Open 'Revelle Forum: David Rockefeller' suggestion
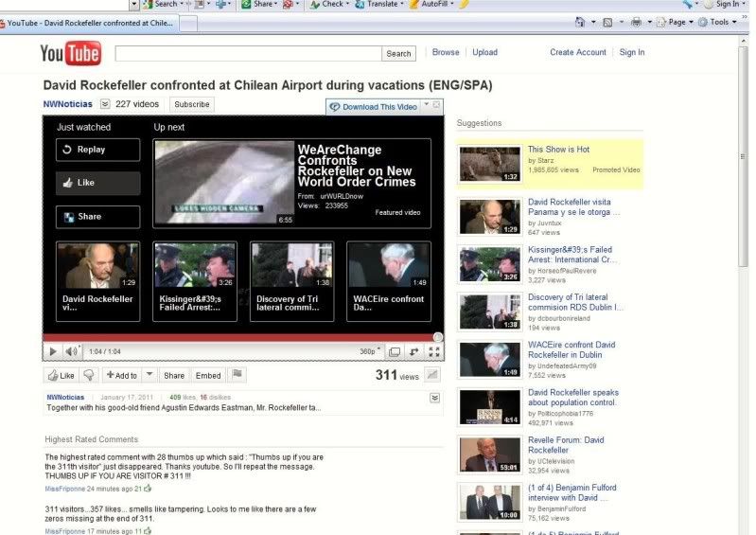This screenshot has width=756, height=535. click(566, 445)
